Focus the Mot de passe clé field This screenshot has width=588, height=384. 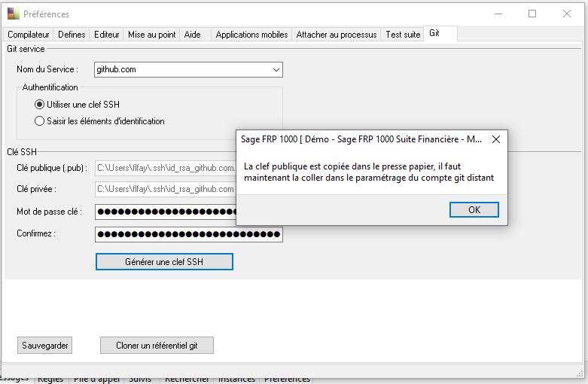pos(166,212)
